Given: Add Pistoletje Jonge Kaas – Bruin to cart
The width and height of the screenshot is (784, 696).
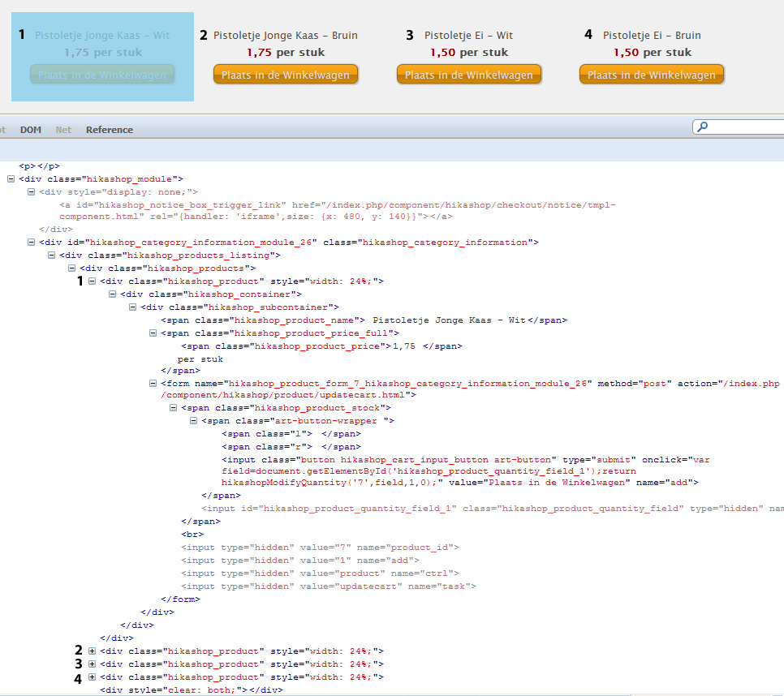Looking at the screenshot, I should (x=285, y=75).
